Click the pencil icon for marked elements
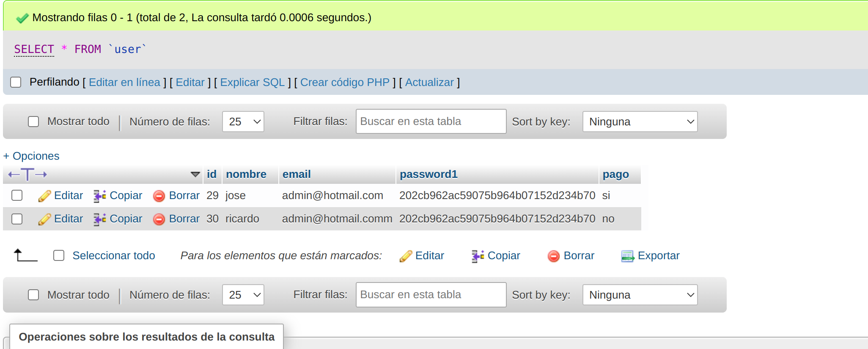The image size is (868, 349). [x=406, y=256]
